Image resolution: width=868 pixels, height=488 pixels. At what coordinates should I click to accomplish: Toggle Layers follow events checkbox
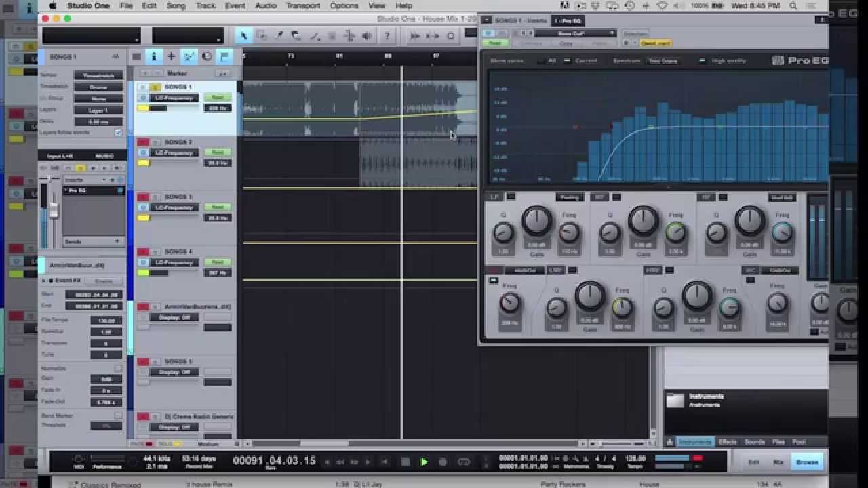[118, 133]
